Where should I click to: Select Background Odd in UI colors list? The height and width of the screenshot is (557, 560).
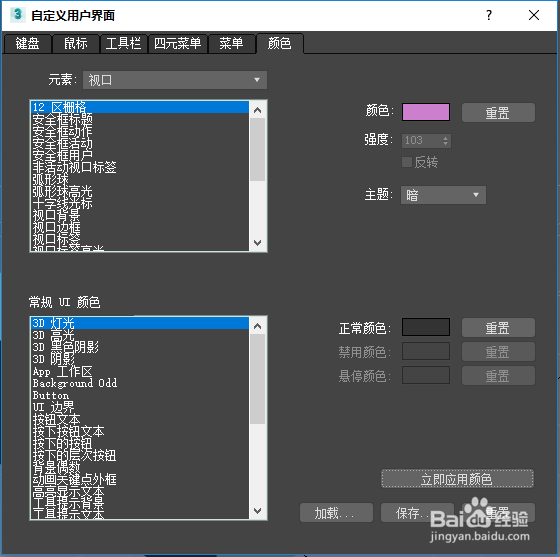pos(140,383)
